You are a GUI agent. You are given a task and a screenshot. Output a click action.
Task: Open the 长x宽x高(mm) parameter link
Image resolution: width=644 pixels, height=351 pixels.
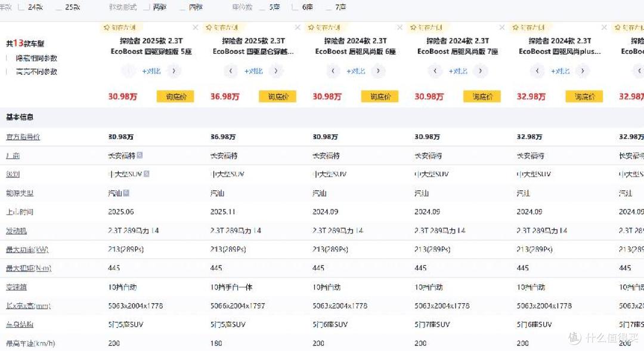coord(29,306)
